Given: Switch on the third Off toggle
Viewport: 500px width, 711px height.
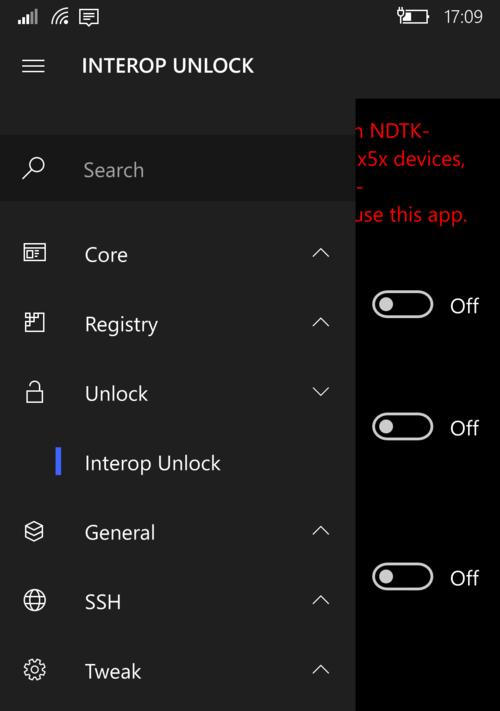Looking at the screenshot, I should coord(402,576).
